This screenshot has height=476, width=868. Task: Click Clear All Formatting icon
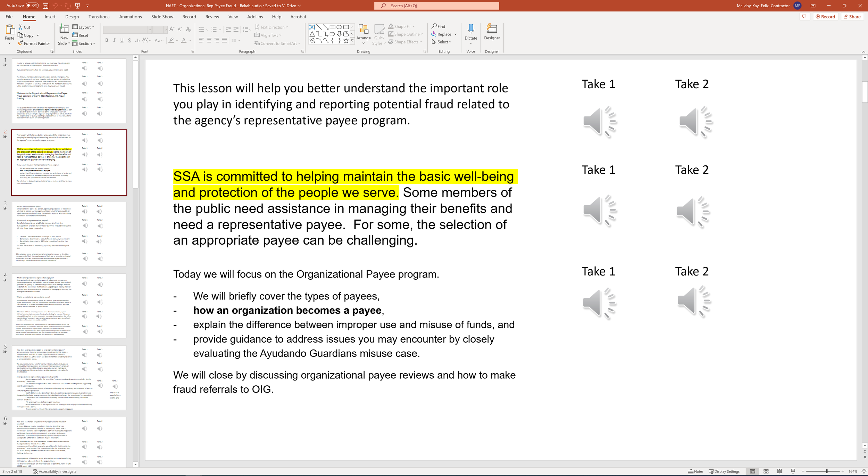click(189, 30)
